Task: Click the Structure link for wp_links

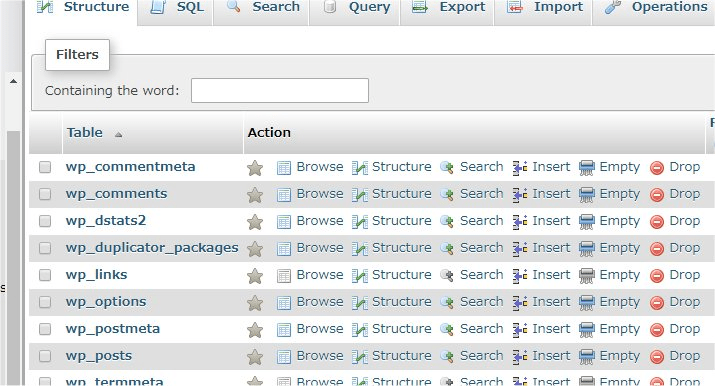Action: click(401, 274)
